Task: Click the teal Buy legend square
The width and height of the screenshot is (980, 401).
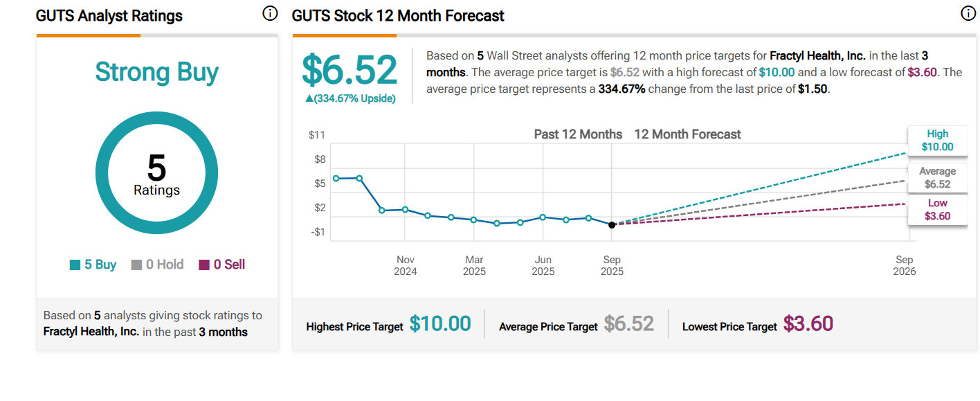Action: (x=75, y=265)
